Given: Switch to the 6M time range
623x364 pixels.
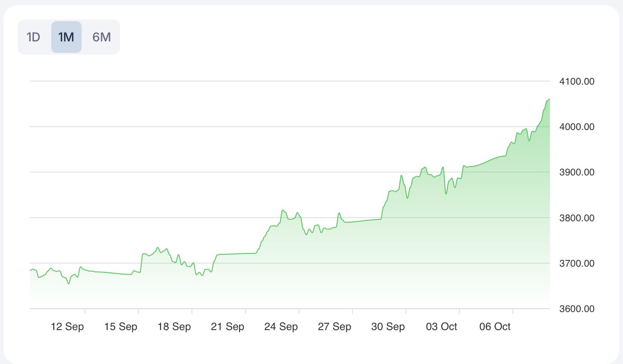Looking at the screenshot, I should [101, 37].
